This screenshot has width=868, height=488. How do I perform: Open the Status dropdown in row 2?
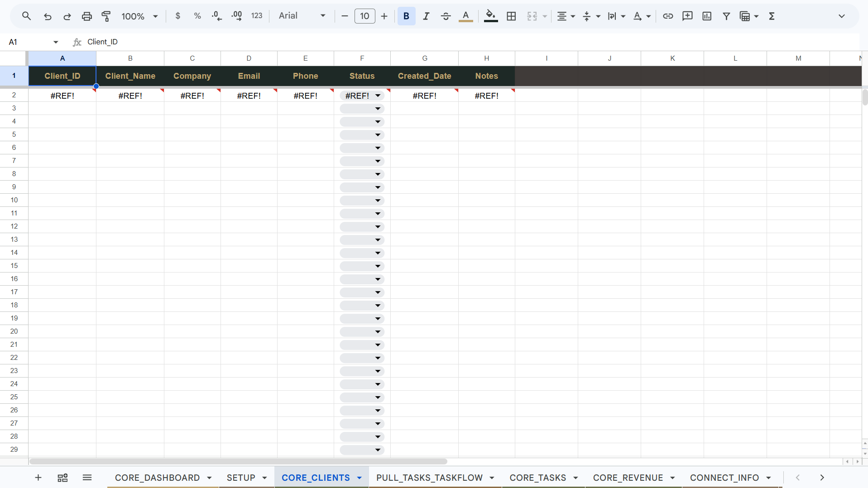point(378,96)
